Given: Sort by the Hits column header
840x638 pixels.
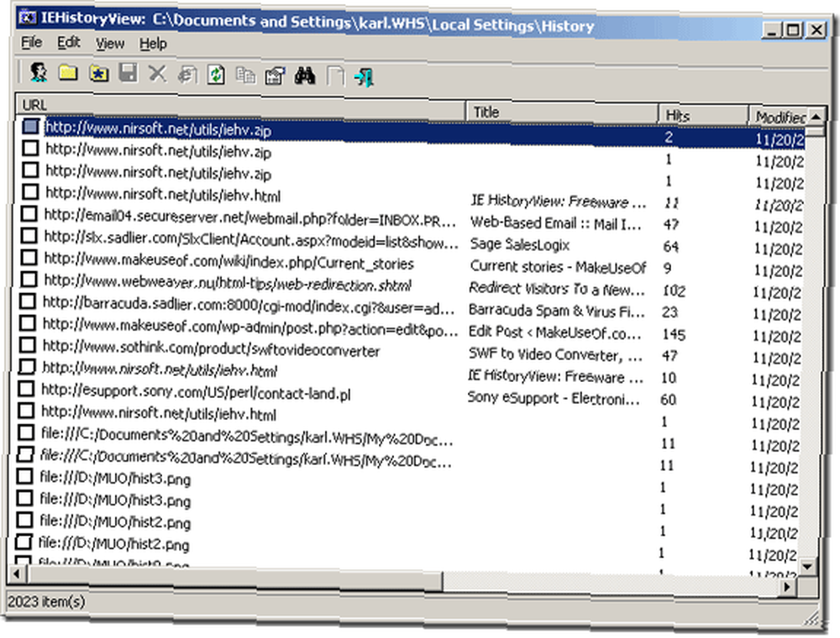Looking at the screenshot, I should 703,115.
